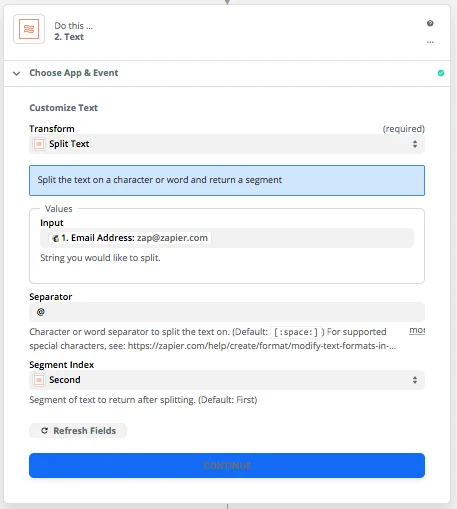Click the Second segment formatter icon
This screenshot has height=509, width=457.
click(39, 380)
